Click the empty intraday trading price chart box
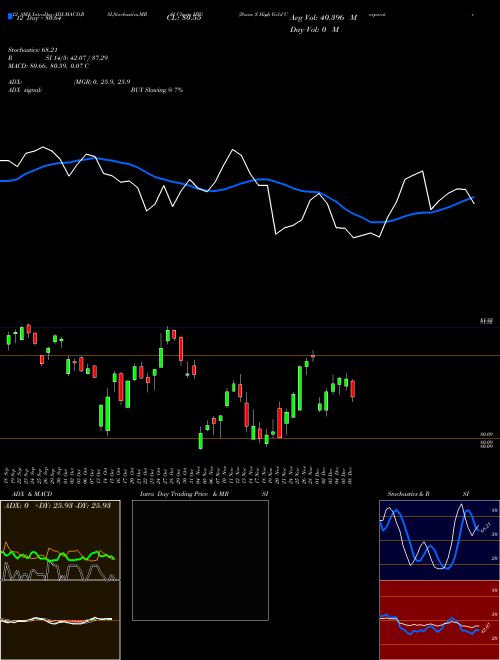This screenshot has width=500, height=660. 200,560
